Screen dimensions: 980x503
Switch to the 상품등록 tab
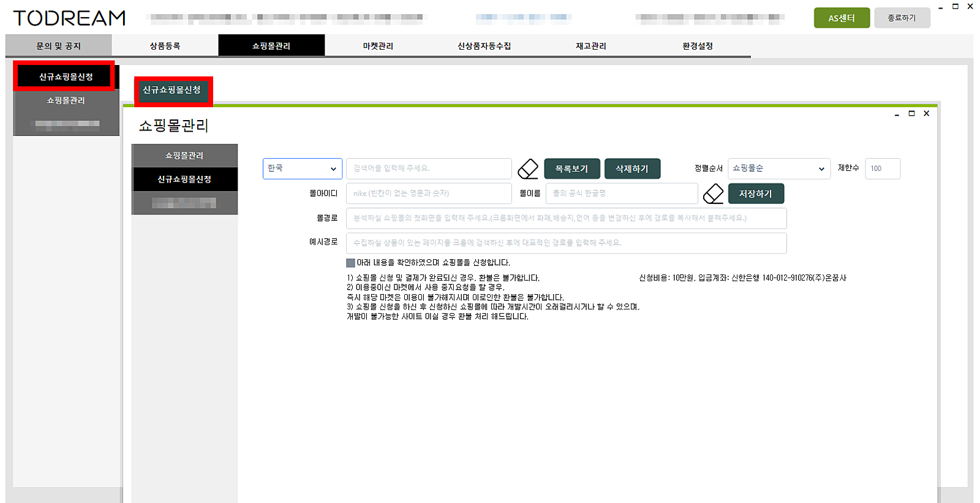pyautogui.click(x=165, y=46)
